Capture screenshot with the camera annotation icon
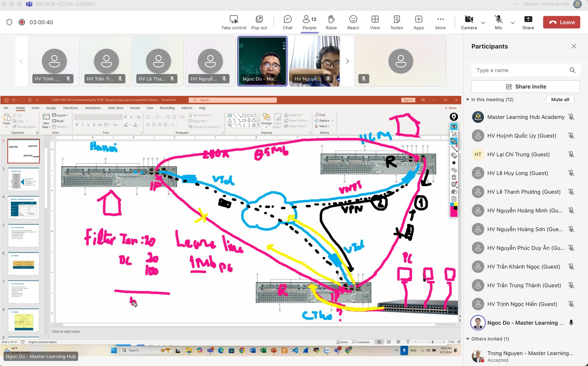The image size is (588, 366). [454, 191]
